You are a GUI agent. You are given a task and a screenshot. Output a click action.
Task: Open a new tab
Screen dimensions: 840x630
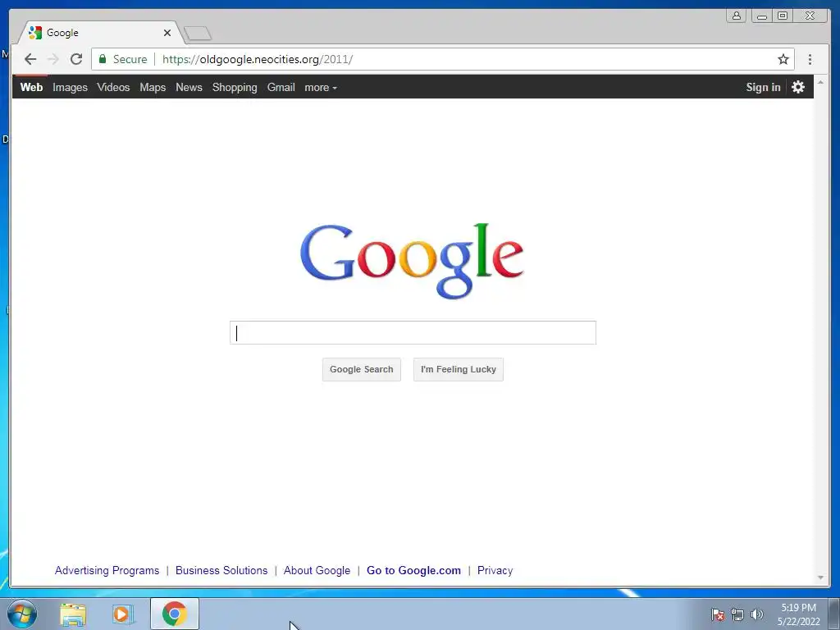[x=198, y=33]
